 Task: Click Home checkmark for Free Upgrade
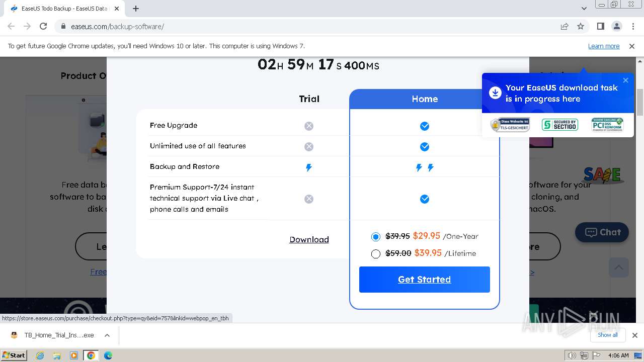point(425,126)
